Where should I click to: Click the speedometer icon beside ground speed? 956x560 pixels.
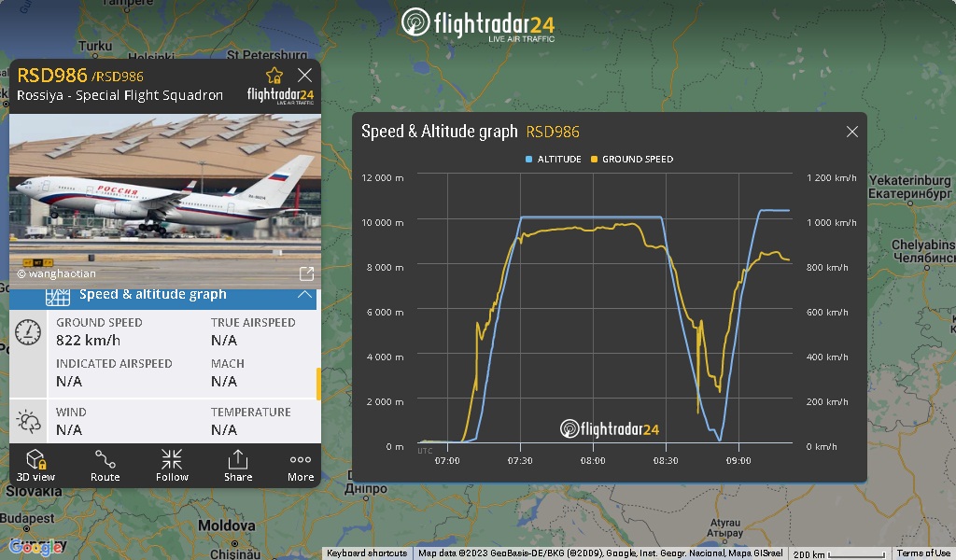(28, 332)
